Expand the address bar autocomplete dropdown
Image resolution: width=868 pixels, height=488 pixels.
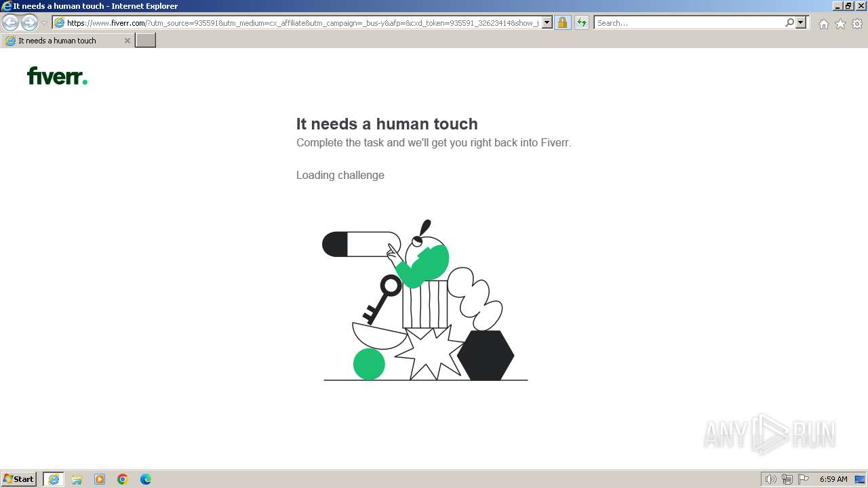[547, 23]
